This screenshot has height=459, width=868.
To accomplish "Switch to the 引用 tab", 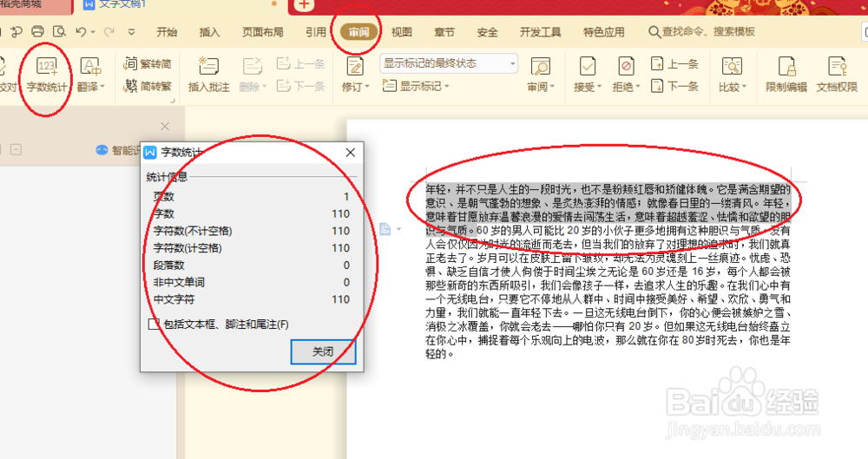I will point(316,32).
